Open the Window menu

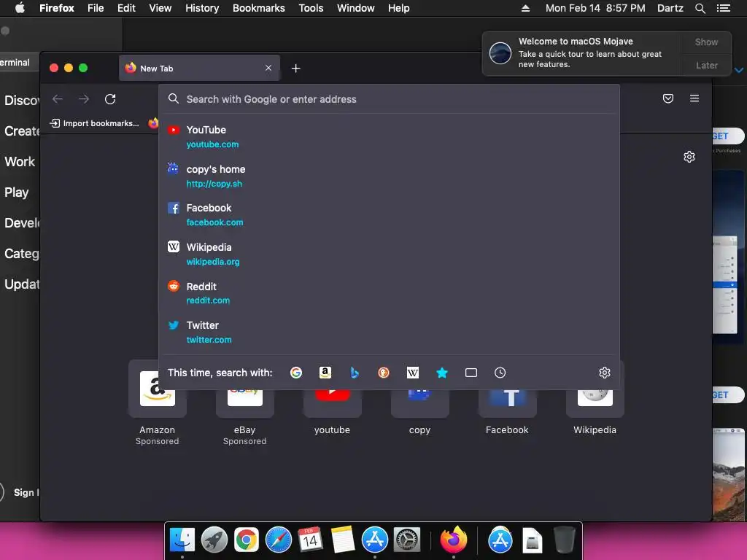356,8
